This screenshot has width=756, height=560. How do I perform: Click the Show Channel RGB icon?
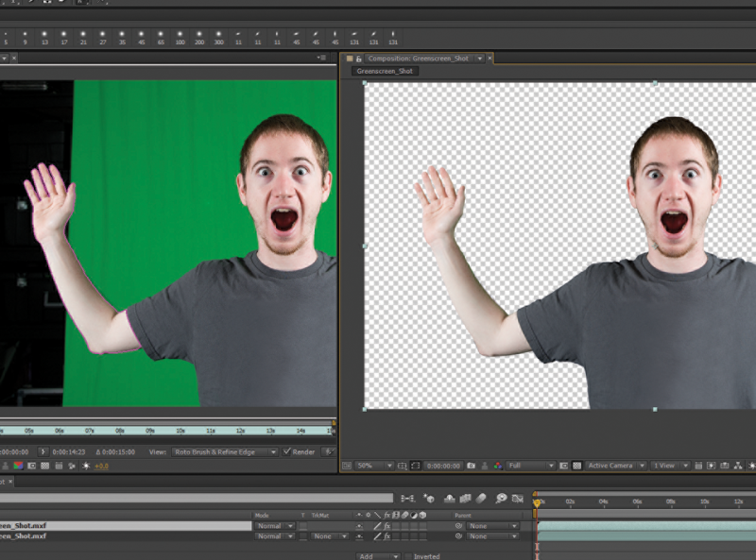(x=498, y=466)
